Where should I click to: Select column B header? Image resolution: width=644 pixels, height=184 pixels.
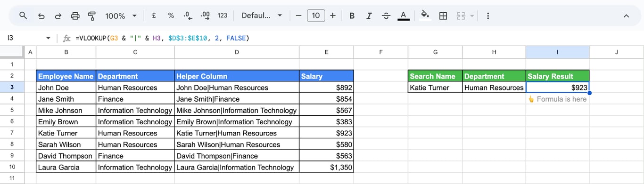(x=66, y=52)
